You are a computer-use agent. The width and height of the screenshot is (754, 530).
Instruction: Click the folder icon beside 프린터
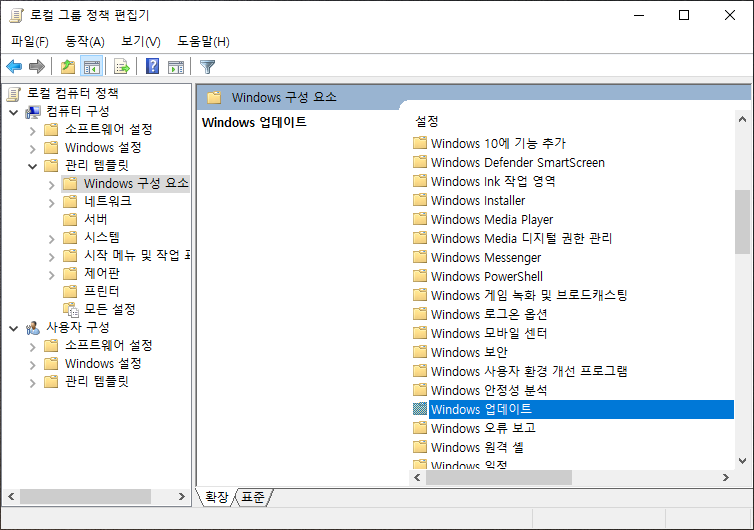click(70, 291)
